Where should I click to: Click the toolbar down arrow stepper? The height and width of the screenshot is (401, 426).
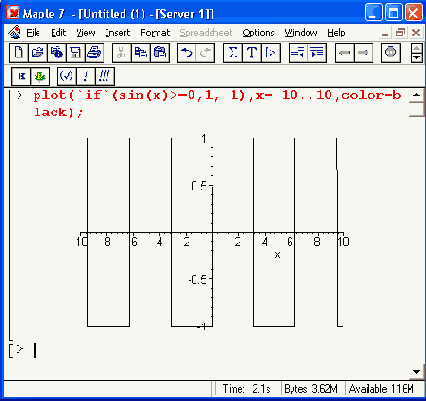coord(417,58)
